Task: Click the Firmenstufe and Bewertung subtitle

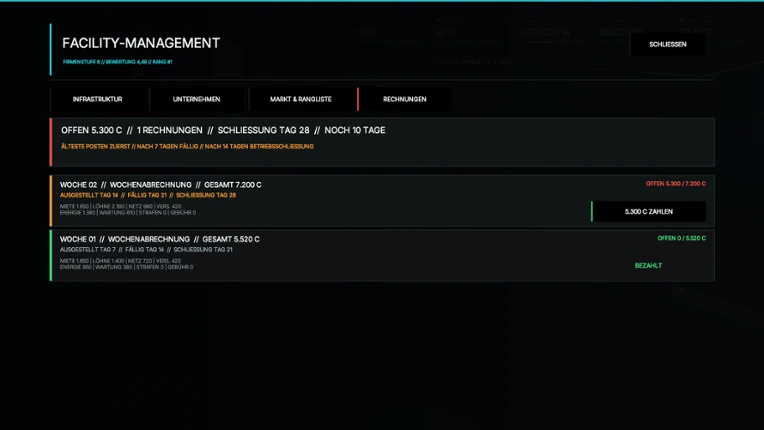Action: (x=117, y=62)
